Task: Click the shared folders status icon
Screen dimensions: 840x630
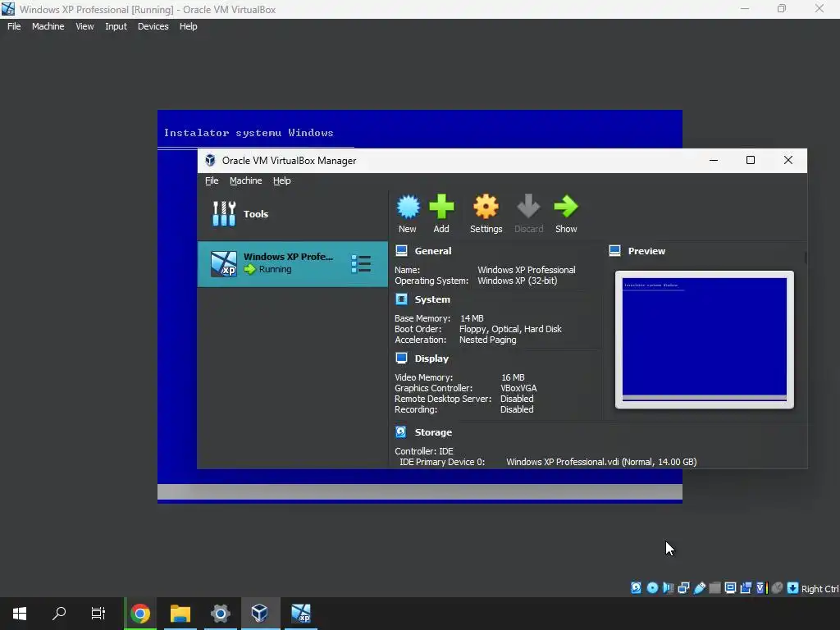Action: click(714, 587)
